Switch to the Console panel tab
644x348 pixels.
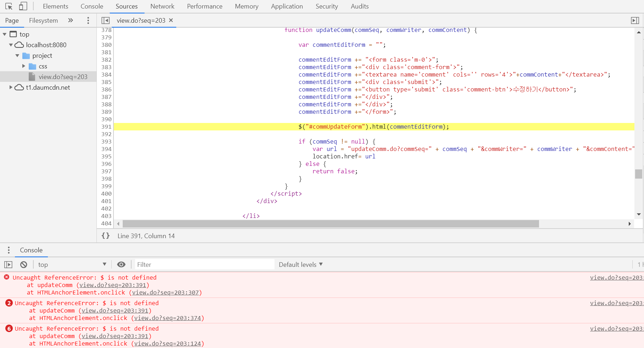[92, 6]
